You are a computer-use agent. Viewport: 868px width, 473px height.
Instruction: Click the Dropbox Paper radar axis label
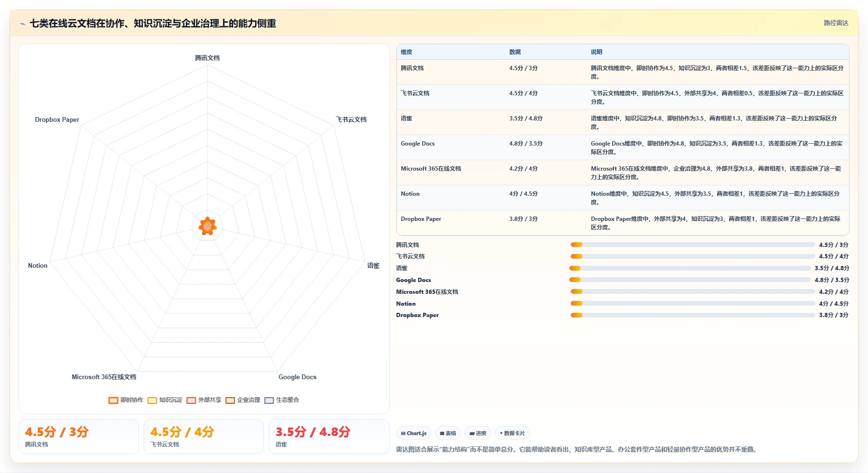(57, 120)
